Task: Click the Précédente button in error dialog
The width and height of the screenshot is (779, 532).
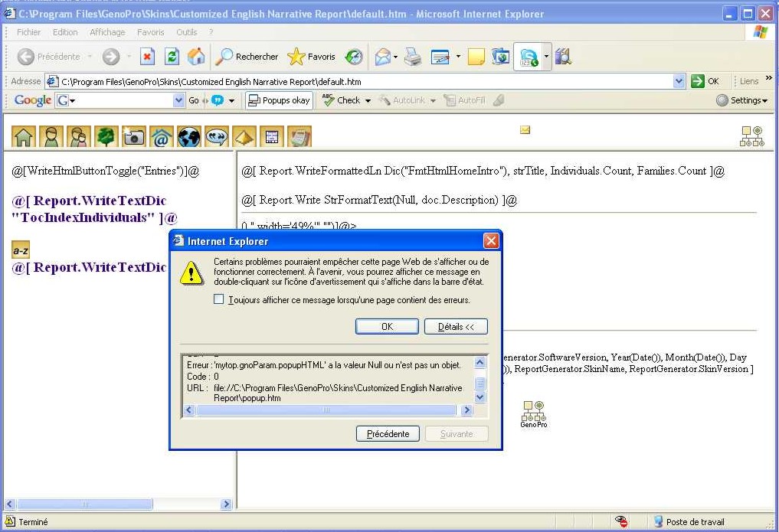Action: coord(388,434)
